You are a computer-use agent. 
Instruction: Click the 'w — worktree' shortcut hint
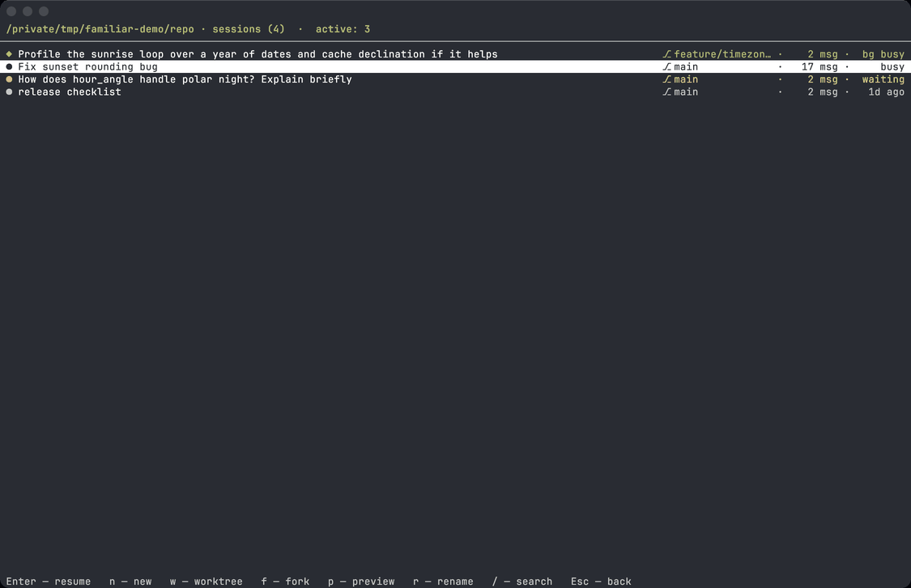206,582
